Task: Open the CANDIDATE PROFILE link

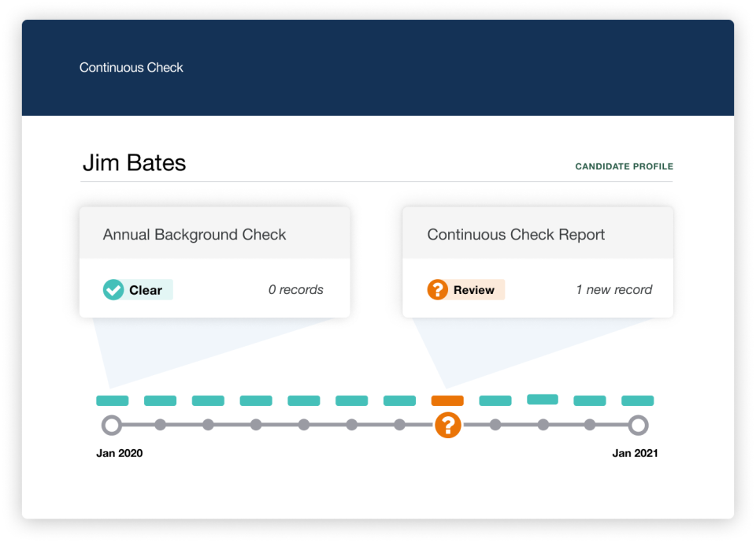Action: click(624, 166)
